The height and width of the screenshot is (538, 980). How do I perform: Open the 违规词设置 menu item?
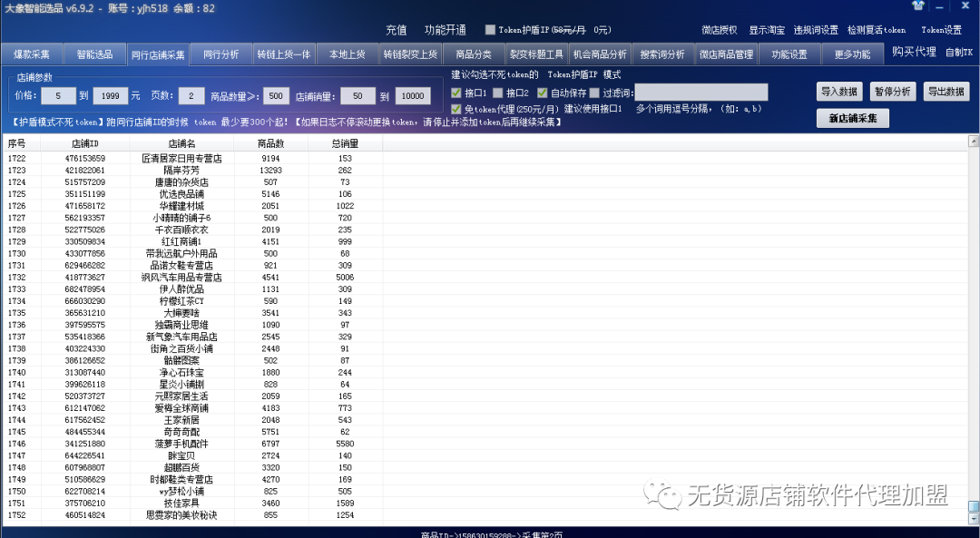(817, 30)
